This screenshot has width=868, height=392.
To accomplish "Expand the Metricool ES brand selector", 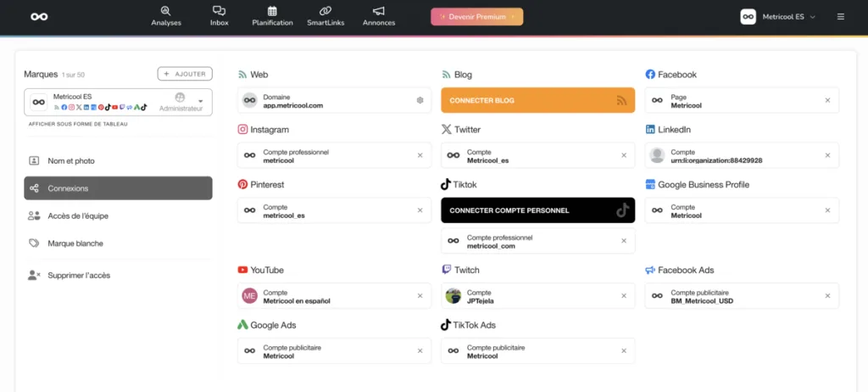I will (118, 102).
